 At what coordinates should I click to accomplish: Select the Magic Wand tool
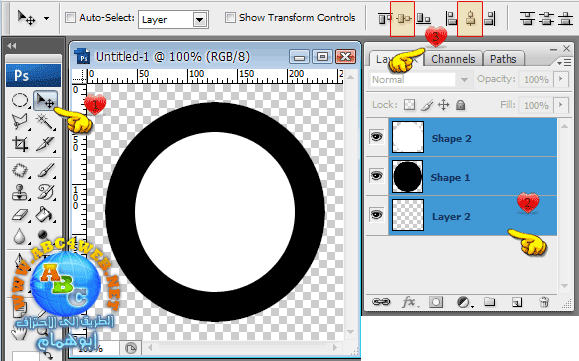pos(45,121)
